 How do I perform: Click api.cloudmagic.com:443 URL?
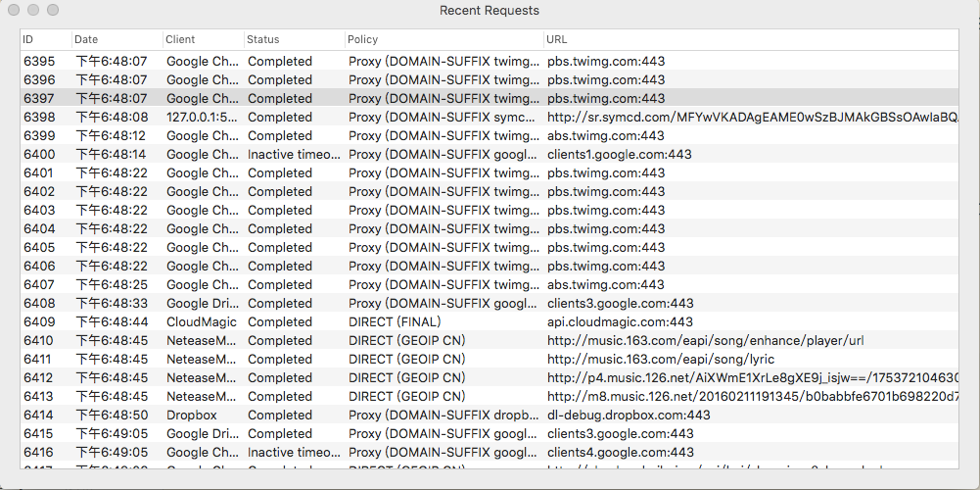(x=620, y=322)
